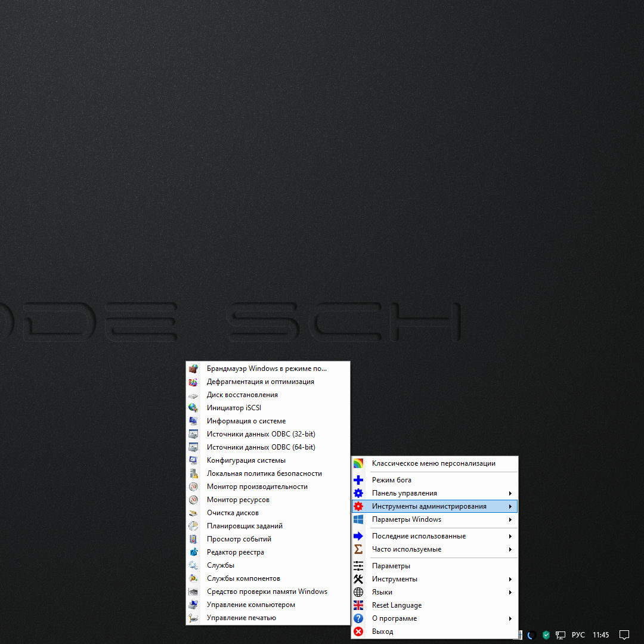The height and width of the screenshot is (644, 644).
Task: Expand the Панель управления submenu arrow
Action: 510,493
